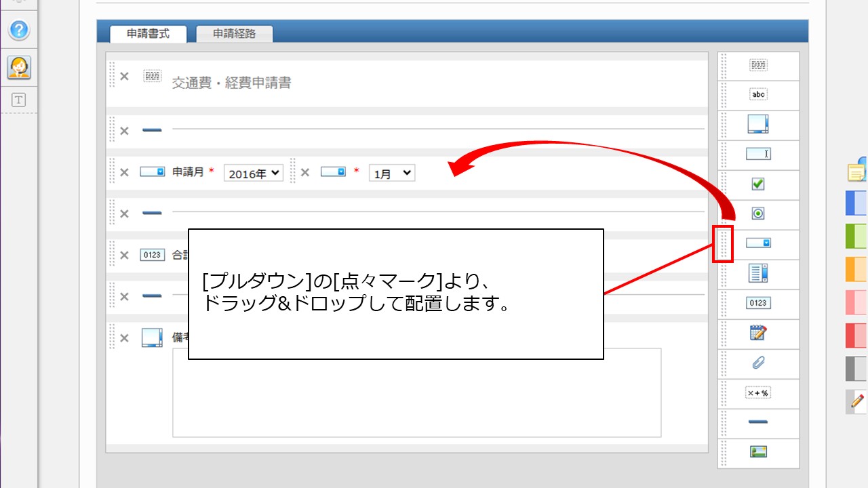Viewport: 868px width, 488px height.
Task: Click the pulldown field icon in palette
Action: coord(758,243)
